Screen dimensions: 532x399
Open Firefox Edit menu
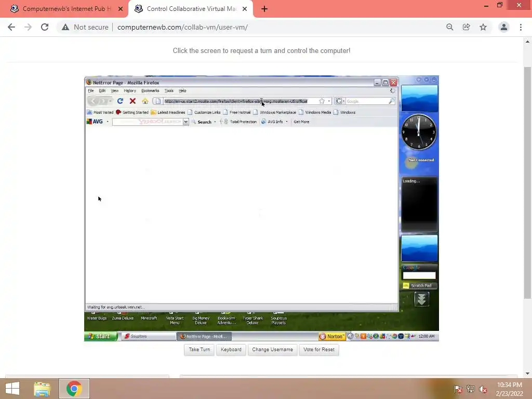click(102, 90)
